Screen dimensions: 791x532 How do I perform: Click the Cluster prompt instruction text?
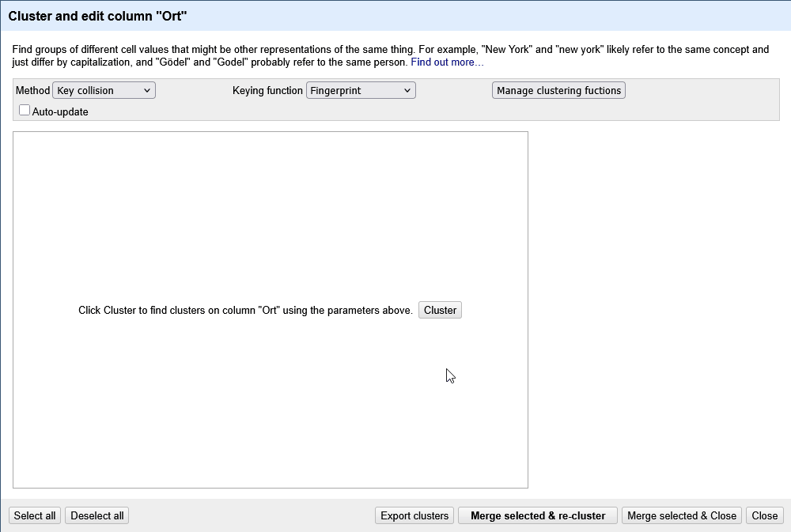(245, 310)
